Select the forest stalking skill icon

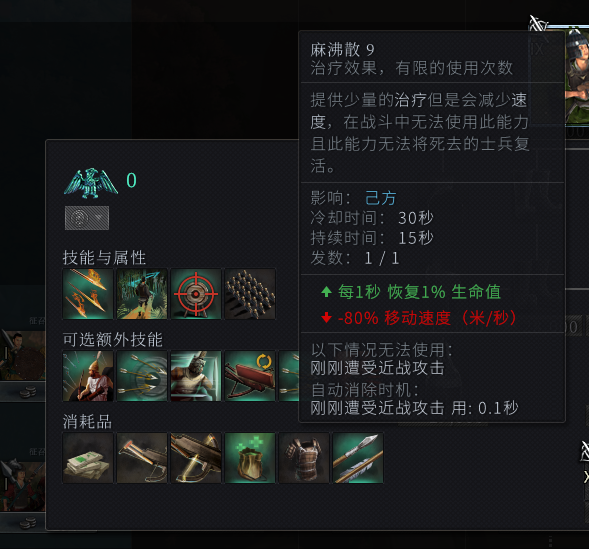142,294
